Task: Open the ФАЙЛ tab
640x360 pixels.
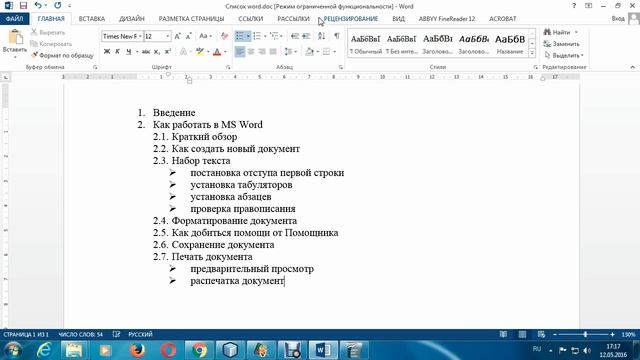Action: point(14,19)
